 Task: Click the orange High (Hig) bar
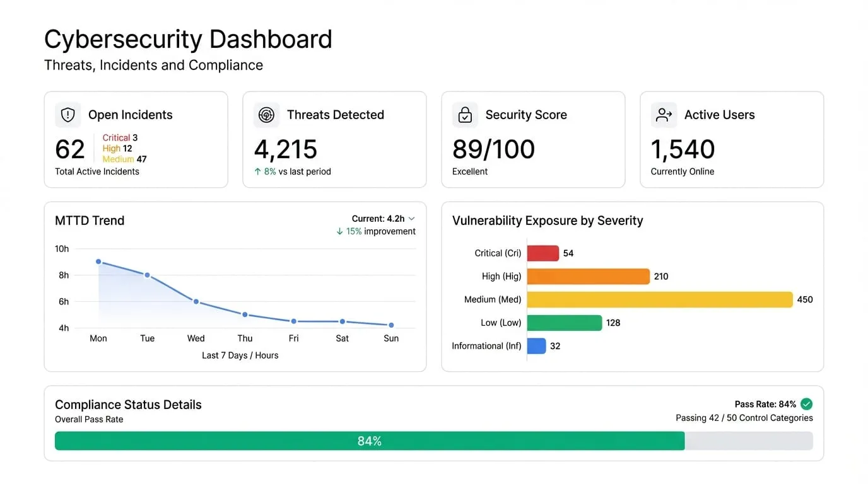click(x=589, y=276)
